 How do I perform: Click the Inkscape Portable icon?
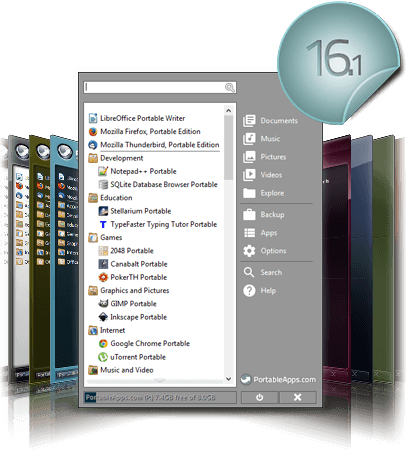click(x=103, y=317)
